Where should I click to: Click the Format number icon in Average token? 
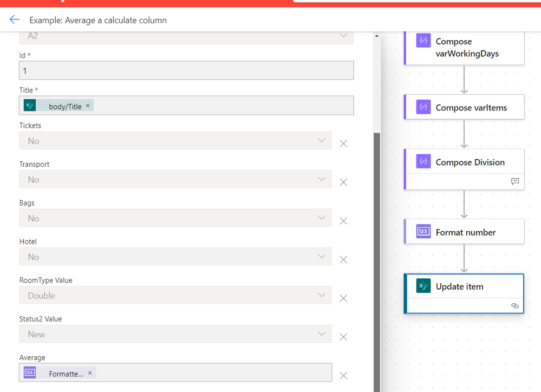click(30, 373)
